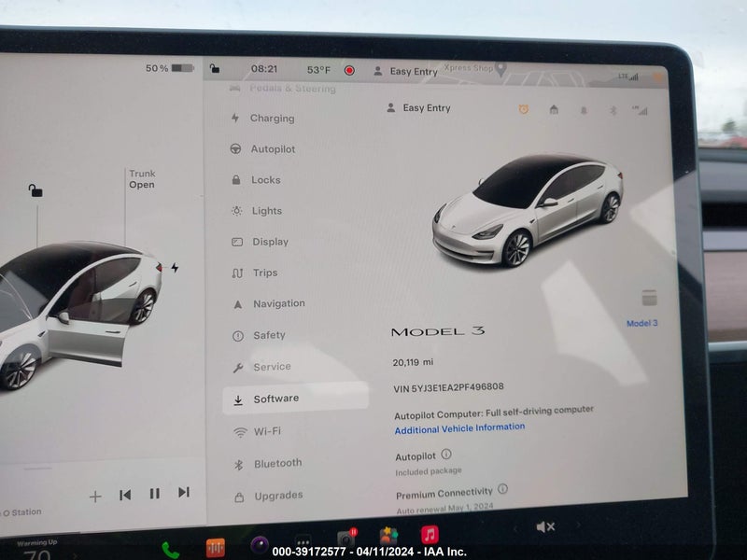
Task: Open the dashcam camera icon
Action: [x=346, y=539]
